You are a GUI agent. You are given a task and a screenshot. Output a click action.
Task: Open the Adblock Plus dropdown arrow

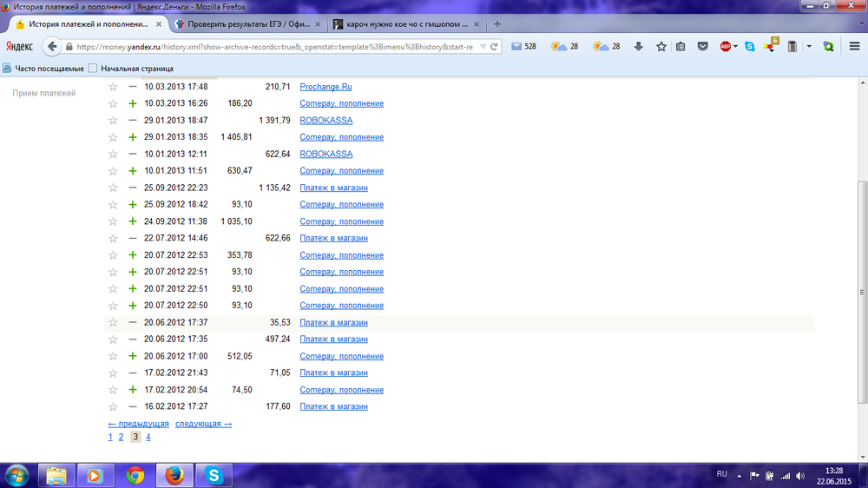(x=735, y=47)
